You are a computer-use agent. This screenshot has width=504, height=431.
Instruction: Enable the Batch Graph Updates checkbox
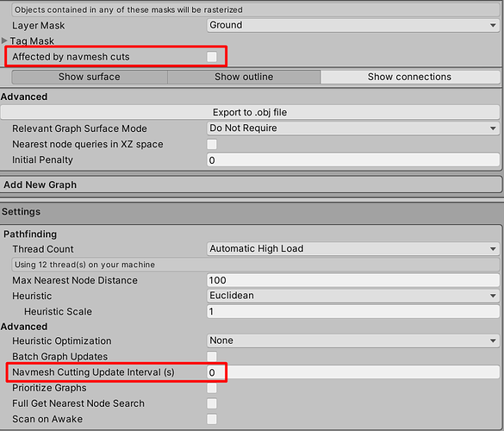pyautogui.click(x=212, y=356)
